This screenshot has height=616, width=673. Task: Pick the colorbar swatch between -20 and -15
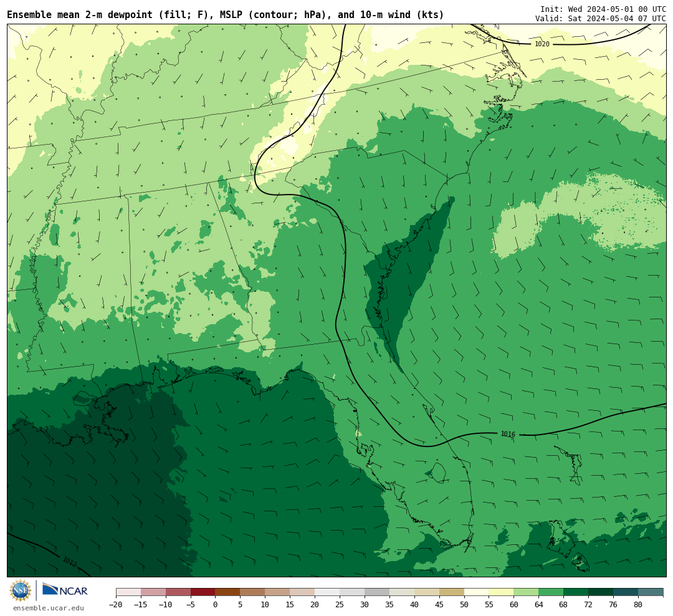pyautogui.click(x=128, y=592)
